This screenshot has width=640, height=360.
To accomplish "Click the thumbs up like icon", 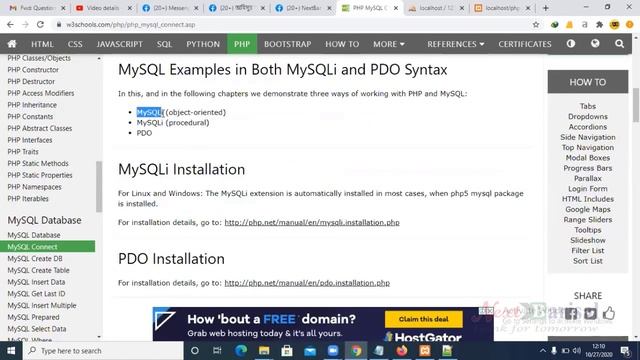I will pos(609,313).
